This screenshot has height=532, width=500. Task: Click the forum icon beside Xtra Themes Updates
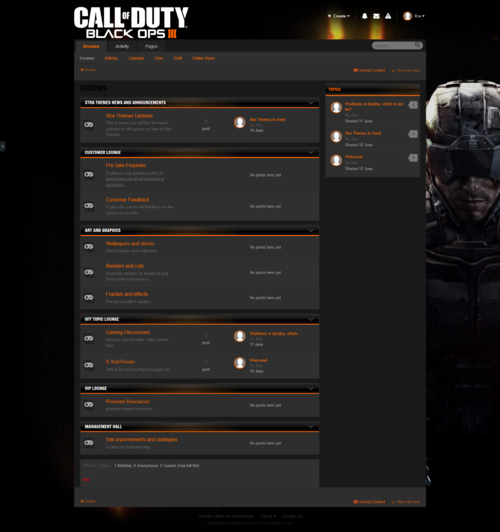pyautogui.click(x=89, y=125)
